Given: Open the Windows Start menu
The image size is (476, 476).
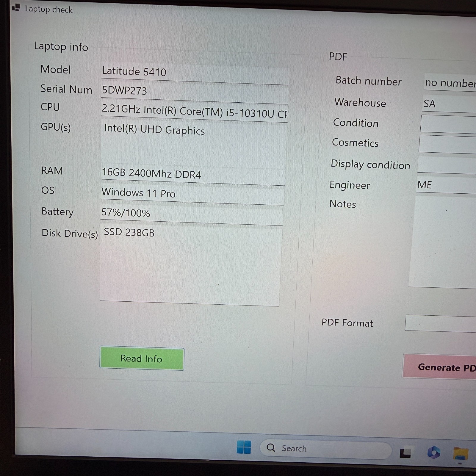Looking at the screenshot, I should (x=244, y=447).
